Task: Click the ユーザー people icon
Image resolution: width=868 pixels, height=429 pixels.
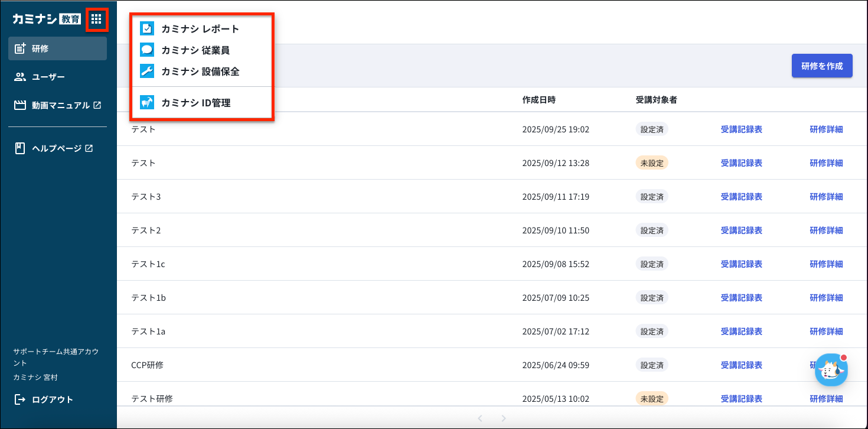Action: tap(20, 77)
